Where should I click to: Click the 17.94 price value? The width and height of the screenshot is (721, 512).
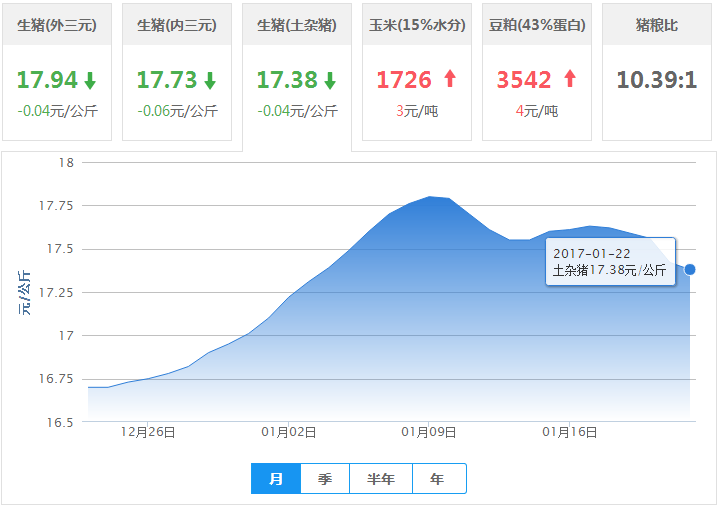tap(47, 80)
